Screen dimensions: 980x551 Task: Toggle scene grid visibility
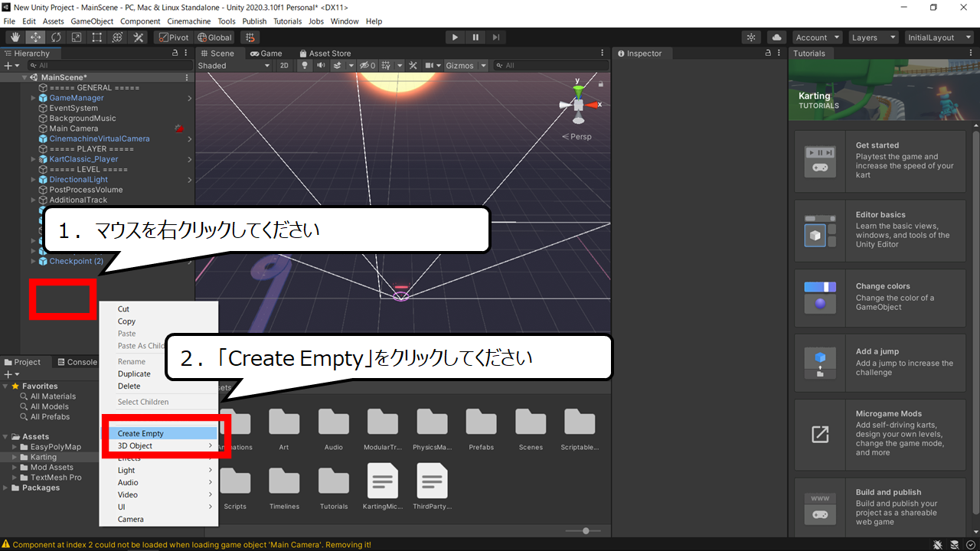387,66
